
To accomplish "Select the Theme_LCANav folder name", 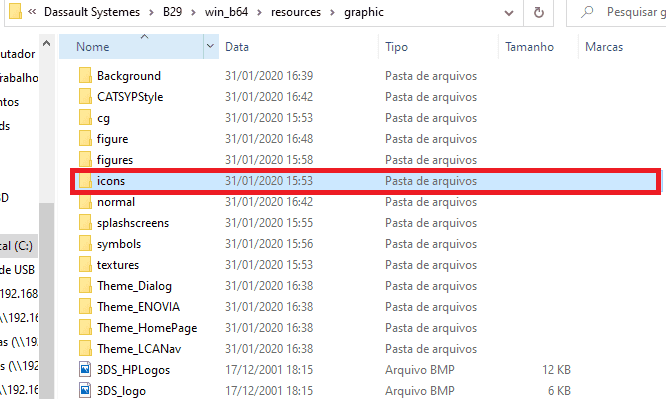I will pyautogui.click(x=139, y=349).
